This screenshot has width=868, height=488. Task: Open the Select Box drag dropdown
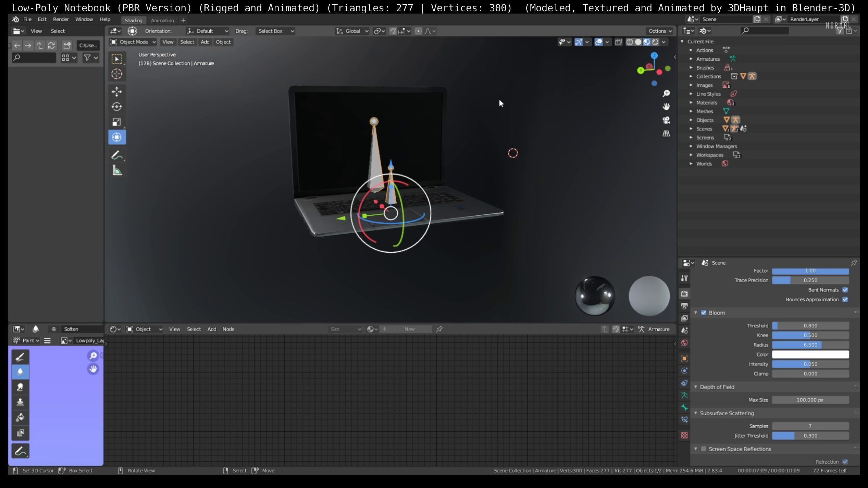pos(275,31)
